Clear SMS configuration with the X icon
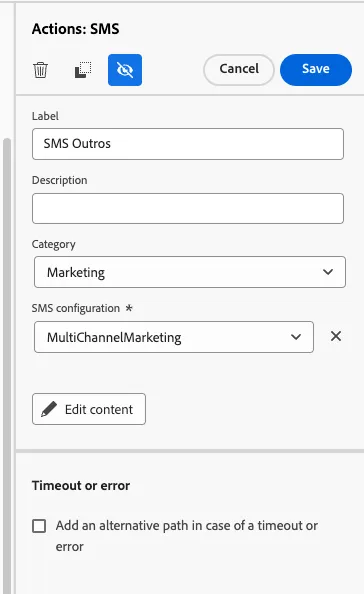 pyautogui.click(x=336, y=336)
